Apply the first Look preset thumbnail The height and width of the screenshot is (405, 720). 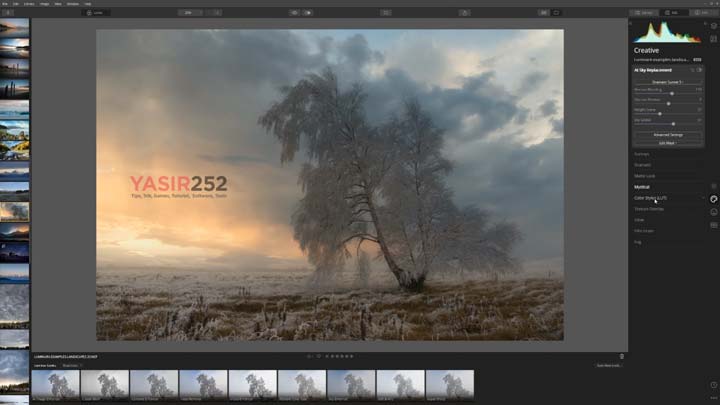[56, 386]
